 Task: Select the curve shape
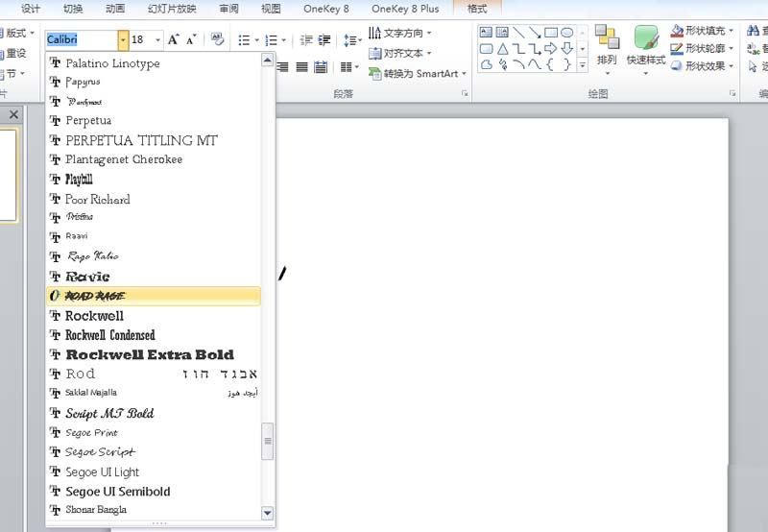pyautogui.click(x=535, y=64)
